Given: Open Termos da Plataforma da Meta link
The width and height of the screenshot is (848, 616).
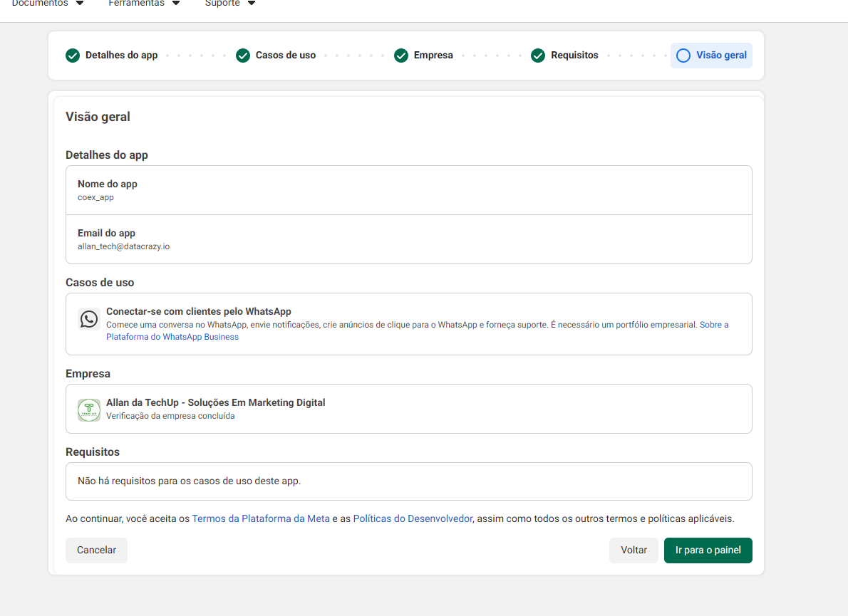Looking at the screenshot, I should tap(261, 518).
